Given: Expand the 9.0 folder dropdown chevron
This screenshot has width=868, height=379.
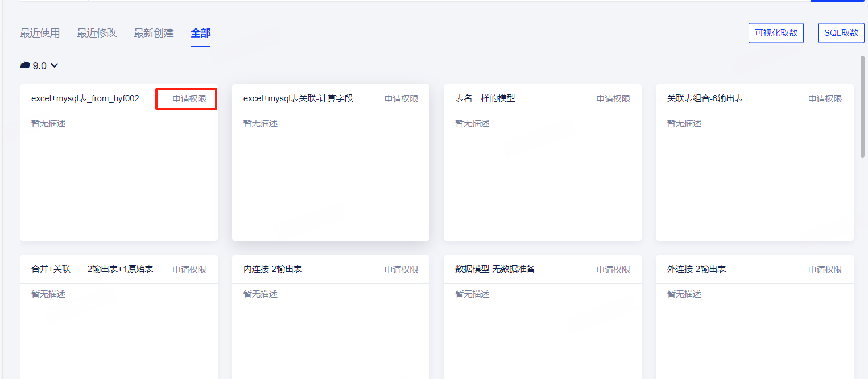Looking at the screenshot, I should [55, 65].
